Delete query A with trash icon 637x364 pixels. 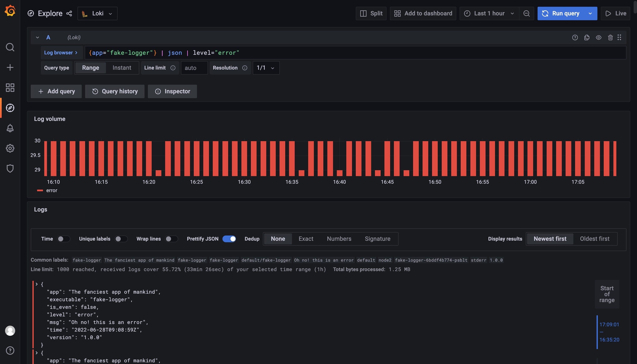coord(610,37)
